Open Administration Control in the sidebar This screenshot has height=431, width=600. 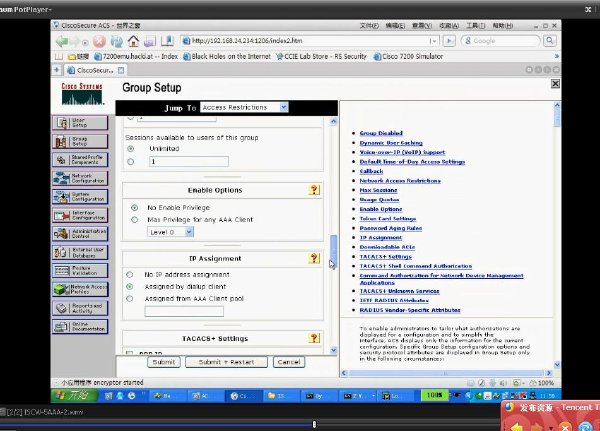click(x=80, y=233)
